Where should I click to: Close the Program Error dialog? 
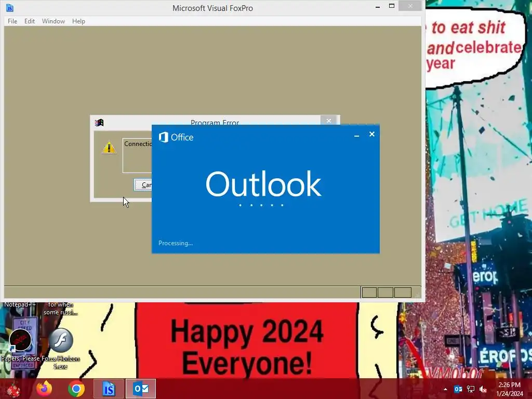[x=328, y=121]
